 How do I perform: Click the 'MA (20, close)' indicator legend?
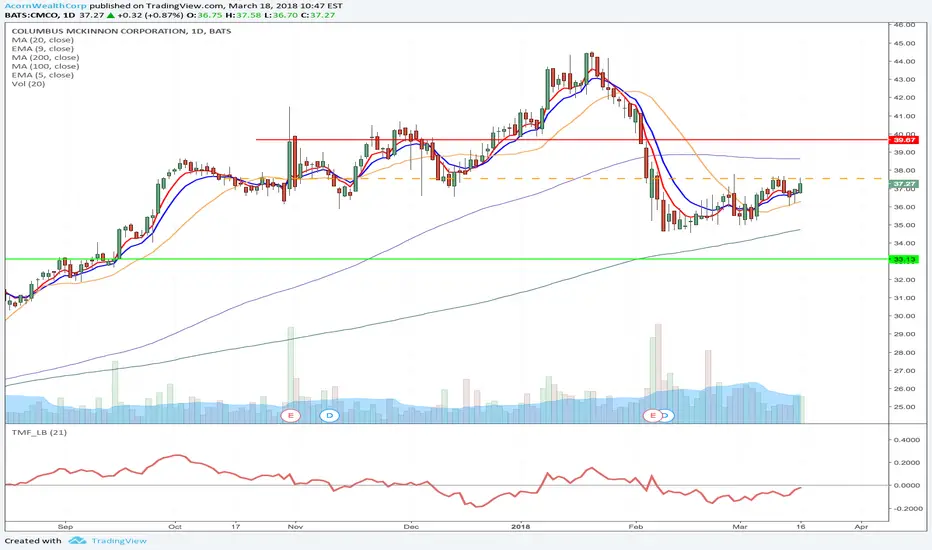click(x=42, y=40)
